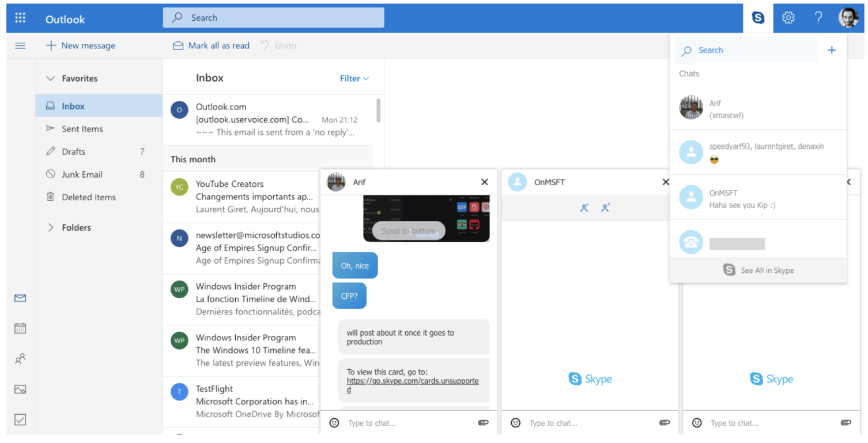This screenshot has height=443, width=868.
Task: Click New message
Action: (x=81, y=46)
